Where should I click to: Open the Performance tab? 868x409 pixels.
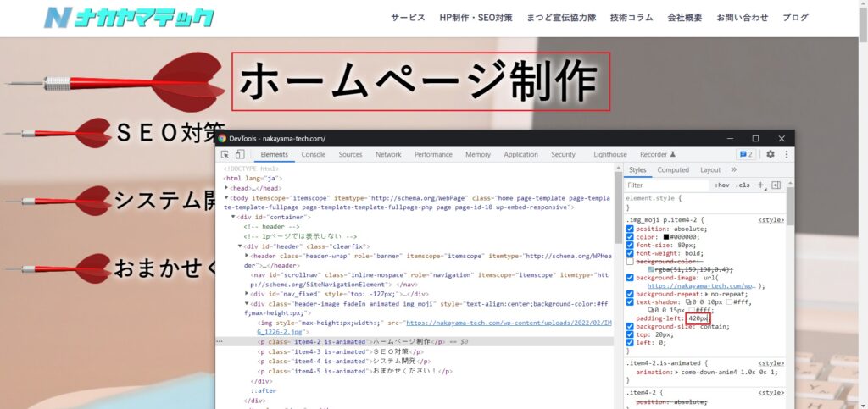pyautogui.click(x=433, y=155)
